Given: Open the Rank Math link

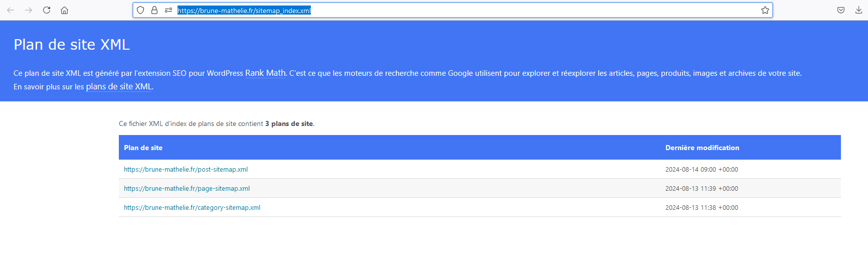Looking at the screenshot, I should click(x=265, y=73).
